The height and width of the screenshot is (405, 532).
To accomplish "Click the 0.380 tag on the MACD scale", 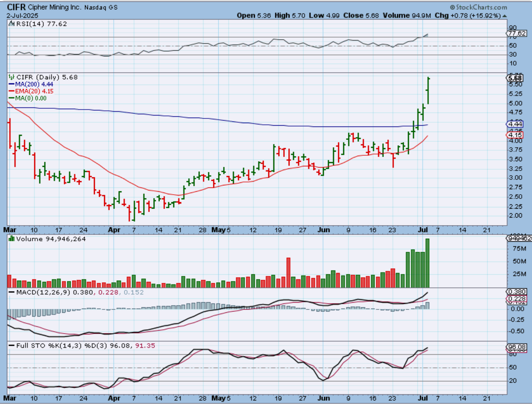I will click(x=517, y=292).
